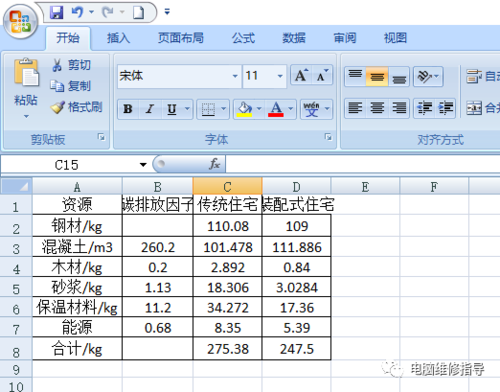Click the Cut (剪切) scissors button

coord(71,65)
